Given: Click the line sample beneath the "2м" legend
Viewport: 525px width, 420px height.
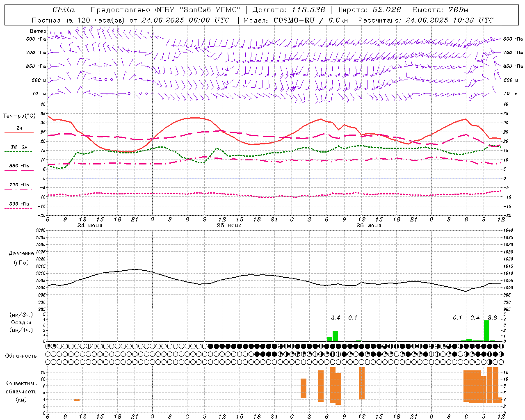Looking at the screenshot, I should pos(19,133).
